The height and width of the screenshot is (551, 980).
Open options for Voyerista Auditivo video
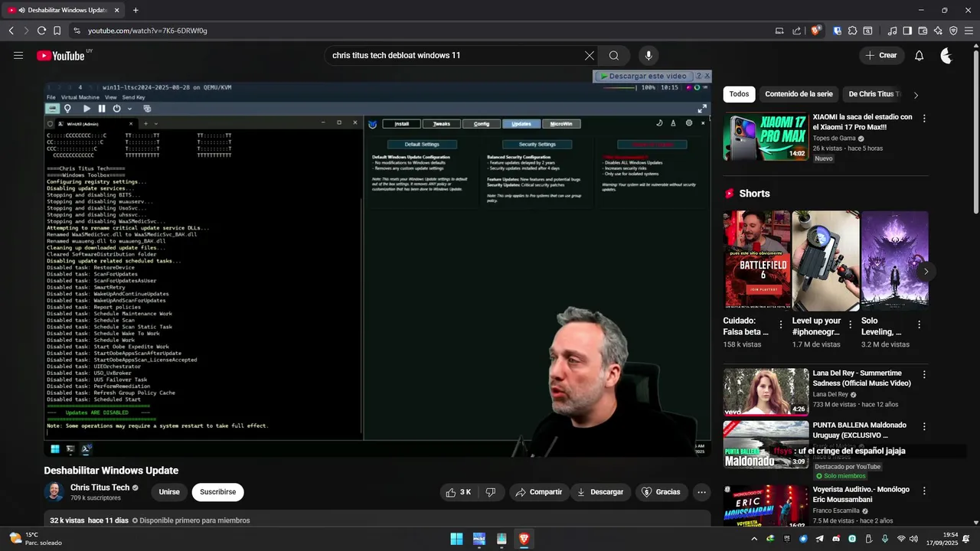924,491
